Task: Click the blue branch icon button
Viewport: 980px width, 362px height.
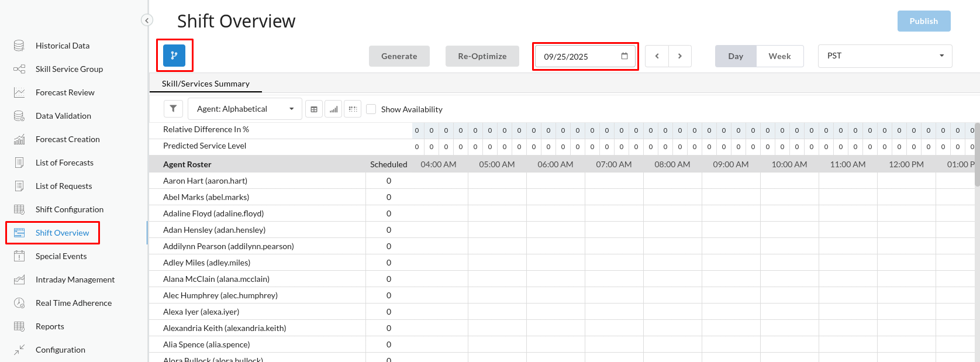Action: coord(174,56)
